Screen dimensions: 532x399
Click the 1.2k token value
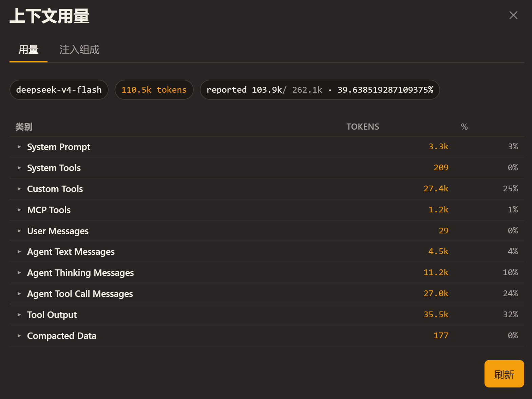point(438,210)
